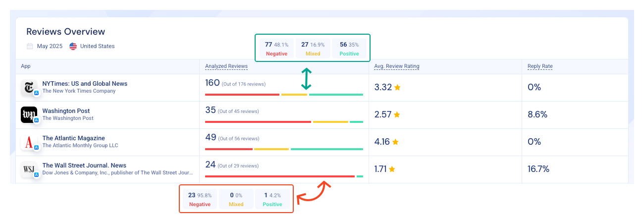Click the NYTimes app icon
644x223 pixels.
pos(29,88)
